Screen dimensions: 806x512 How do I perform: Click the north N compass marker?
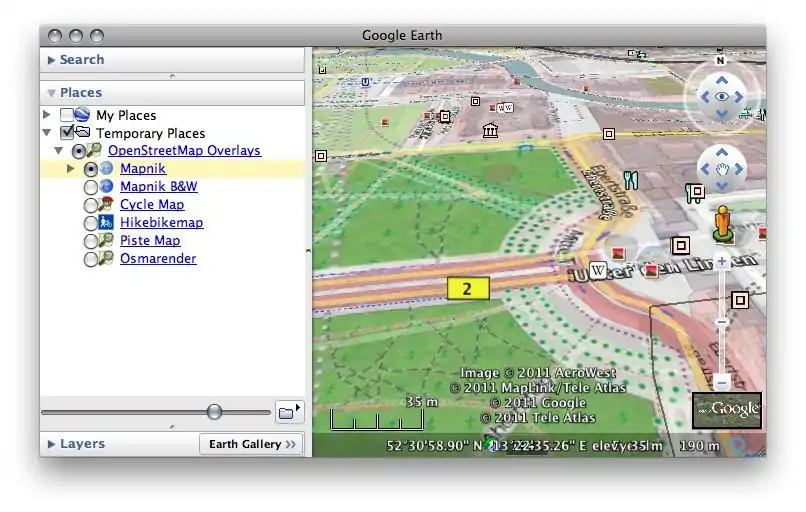coord(720,60)
